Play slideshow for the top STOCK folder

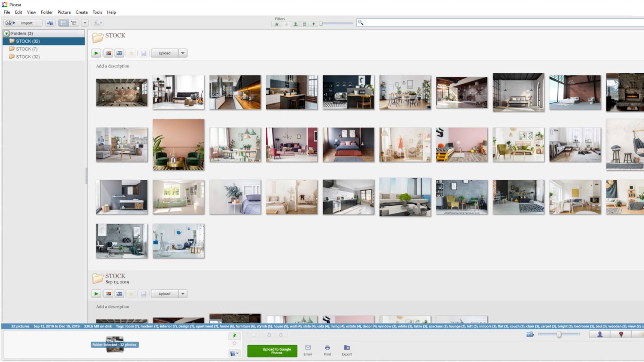pyautogui.click(x=96, y=53)
